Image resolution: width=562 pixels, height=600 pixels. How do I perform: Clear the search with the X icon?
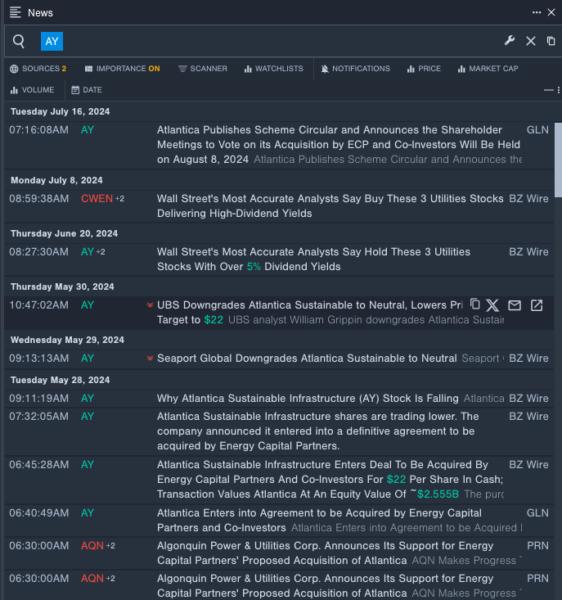(x=531, y=41)
